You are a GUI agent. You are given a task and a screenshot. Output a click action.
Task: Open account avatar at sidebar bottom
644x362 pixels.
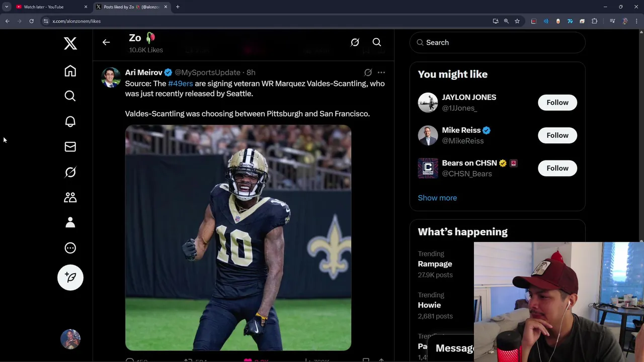click(x=70, y=339)
